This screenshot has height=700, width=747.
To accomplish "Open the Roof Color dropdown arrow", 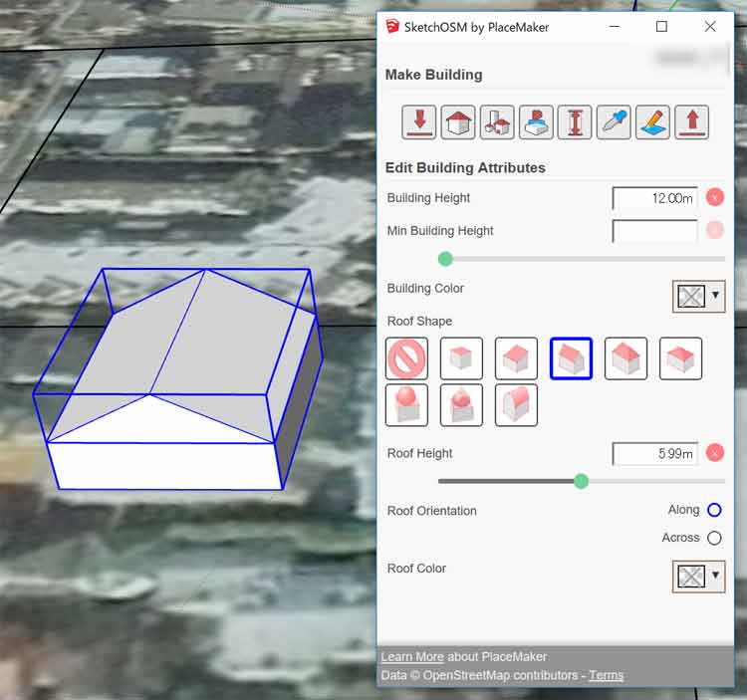I will (x=715, y=576).
